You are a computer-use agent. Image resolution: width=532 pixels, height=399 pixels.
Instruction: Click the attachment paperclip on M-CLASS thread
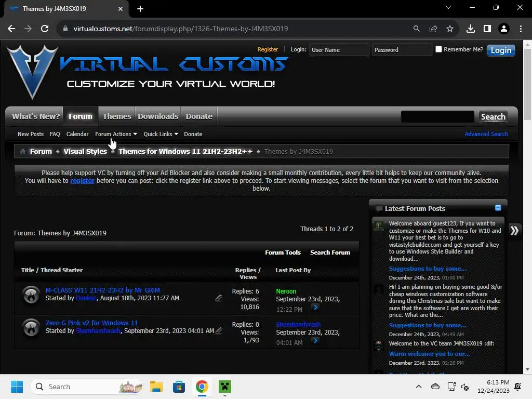pos(219,298)
